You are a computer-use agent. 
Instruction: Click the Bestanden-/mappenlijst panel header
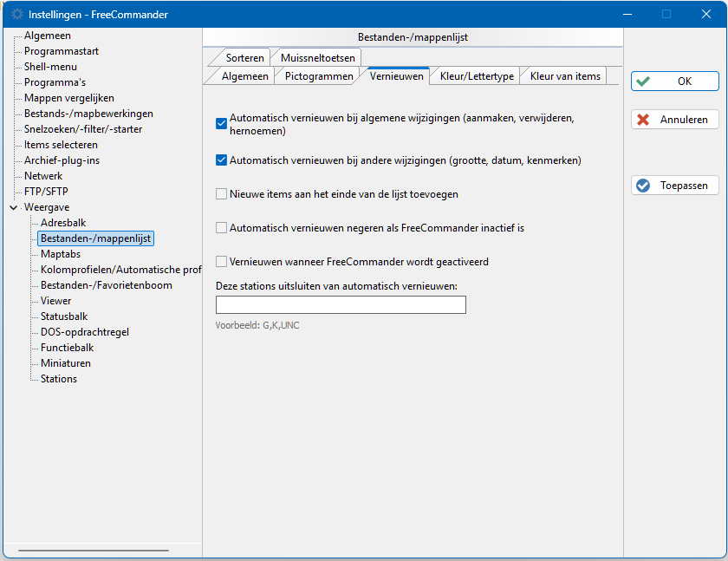(x=413, y=37)
